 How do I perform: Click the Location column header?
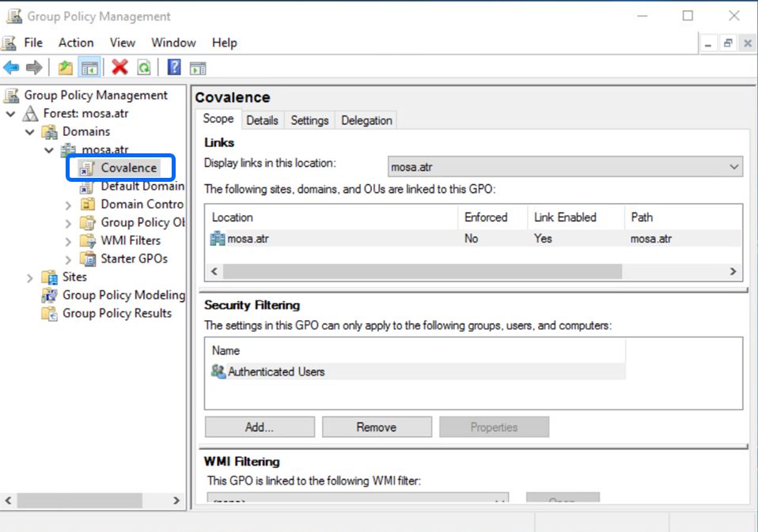332,217
